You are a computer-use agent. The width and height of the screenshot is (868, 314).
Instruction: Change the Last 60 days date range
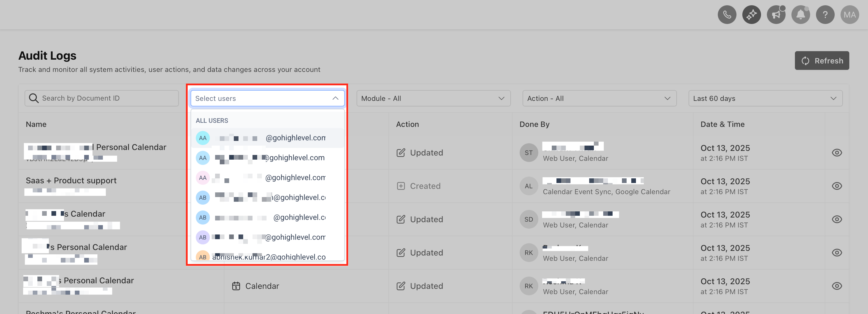click(765, 98)
